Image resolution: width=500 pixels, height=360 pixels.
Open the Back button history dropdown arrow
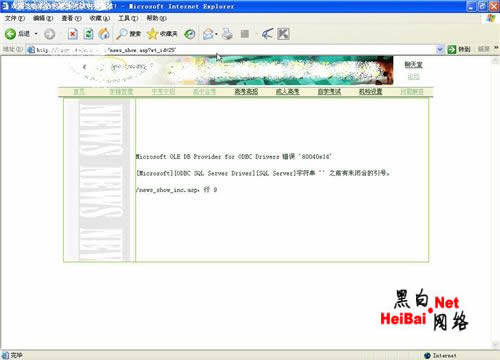point(36,34)
